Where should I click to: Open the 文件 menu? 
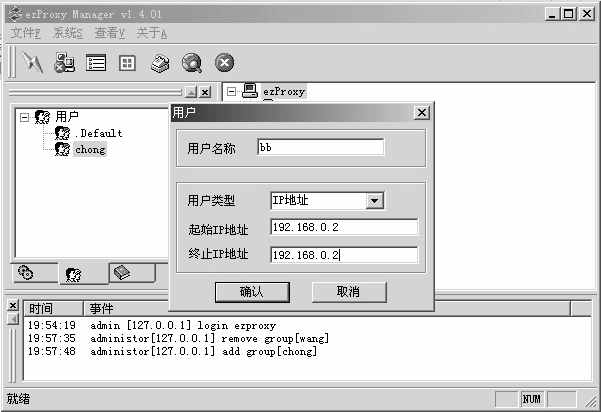point(25,33)
